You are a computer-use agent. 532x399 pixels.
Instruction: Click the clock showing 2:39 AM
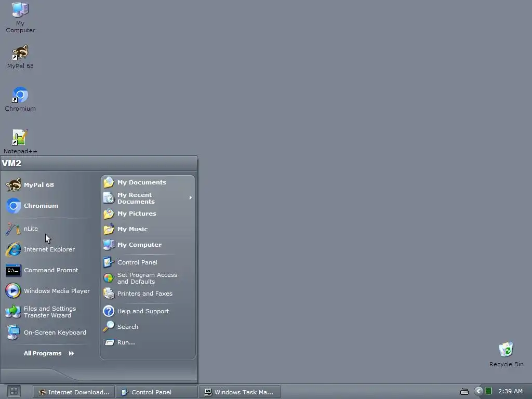pyautogui.click(x=510, y=391)
